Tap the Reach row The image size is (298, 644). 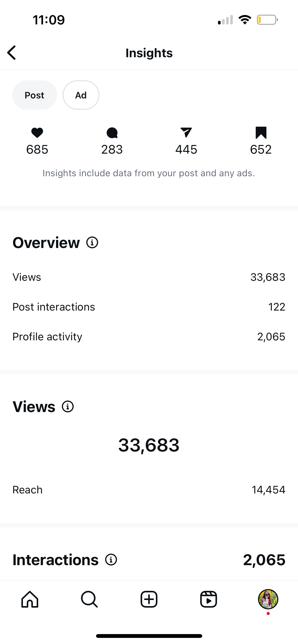coord(149,490)
